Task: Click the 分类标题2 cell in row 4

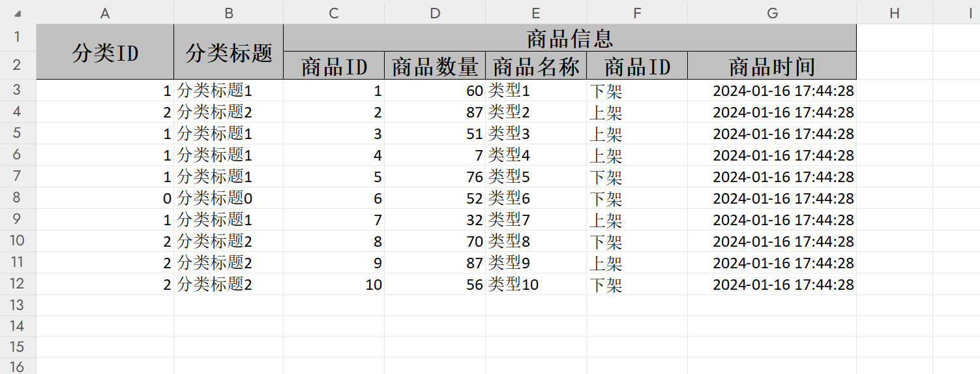Action: (x=228, y=112)
